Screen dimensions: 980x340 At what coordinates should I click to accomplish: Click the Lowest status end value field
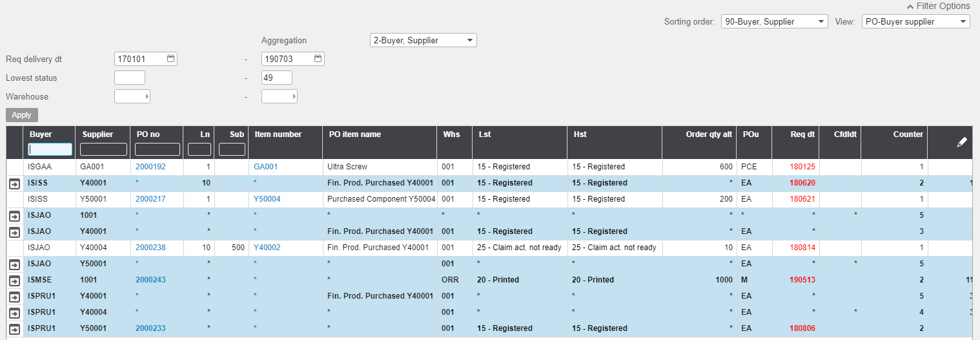(276, 78)
